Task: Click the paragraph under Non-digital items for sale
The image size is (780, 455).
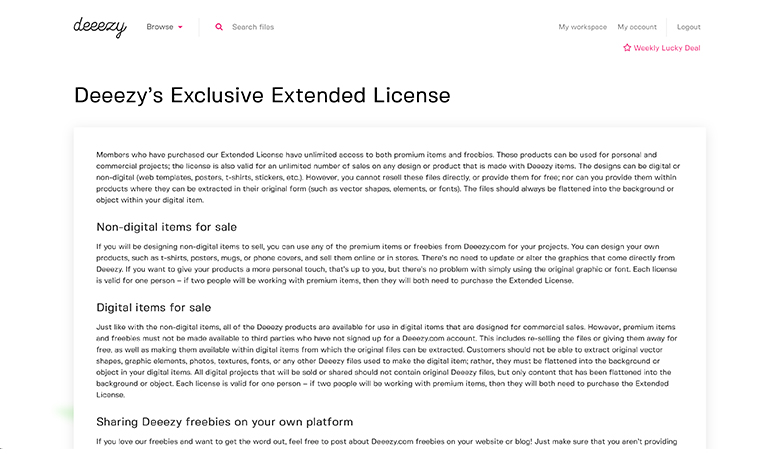Action: point(387,264)
